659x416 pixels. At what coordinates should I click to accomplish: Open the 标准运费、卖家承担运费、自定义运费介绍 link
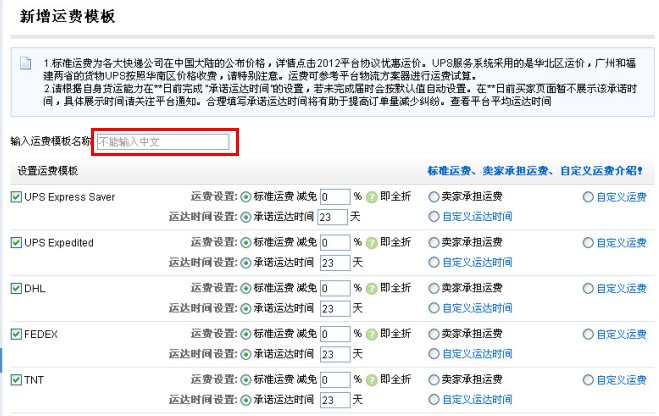535,171
